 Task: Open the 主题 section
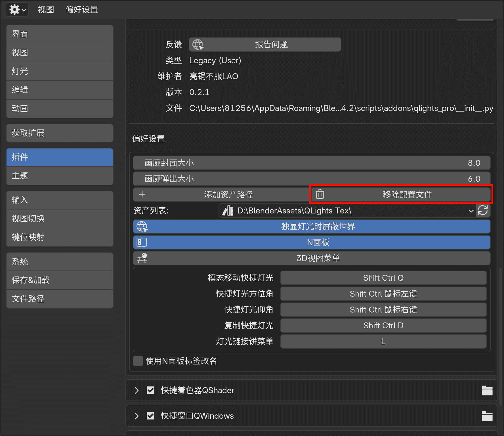(x=60, y=176)
